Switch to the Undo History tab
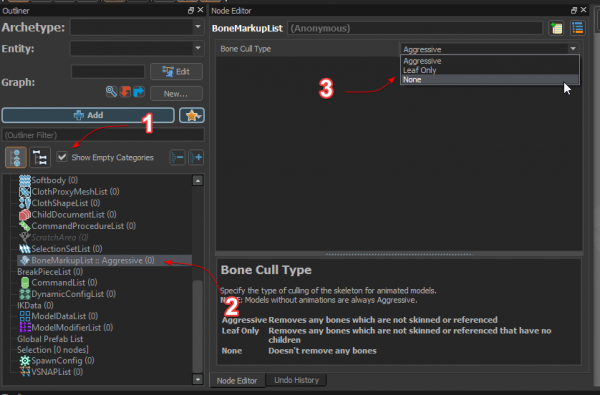This screenshot has width=600, height=395. (x=297, y=380)
